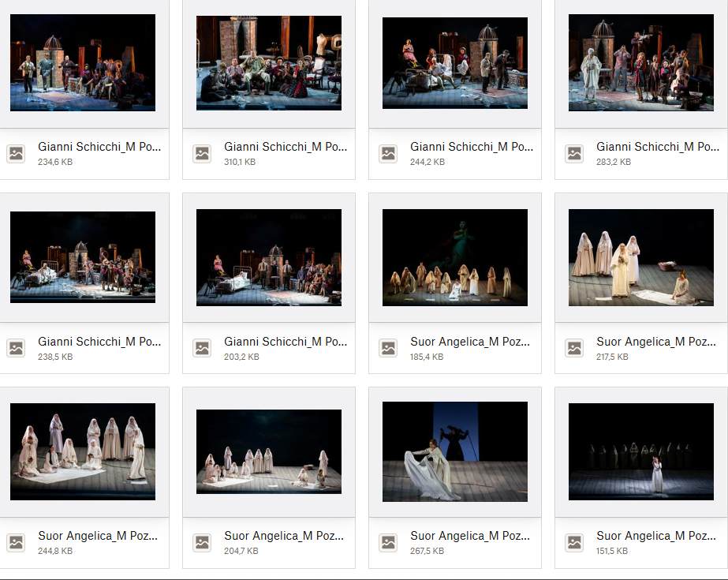The image size is (728, 580).
Task: Click the image icon beside the 151,5 KB file
Action: 574,542
